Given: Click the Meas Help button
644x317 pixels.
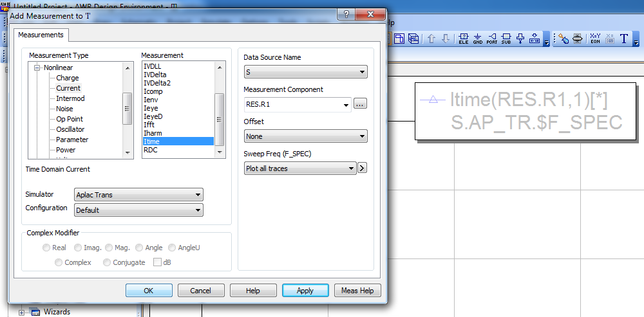Looking at the screenshot, I should [357, 291].
